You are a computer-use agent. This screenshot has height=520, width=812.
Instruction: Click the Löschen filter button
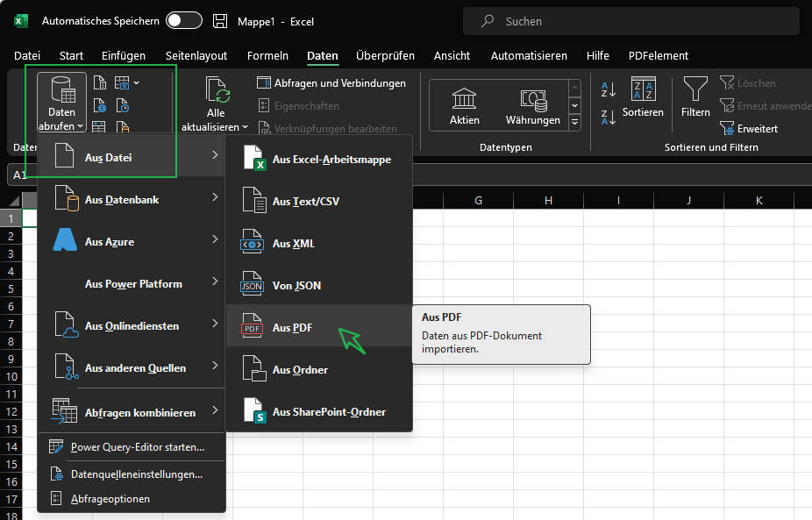(748, 83)
